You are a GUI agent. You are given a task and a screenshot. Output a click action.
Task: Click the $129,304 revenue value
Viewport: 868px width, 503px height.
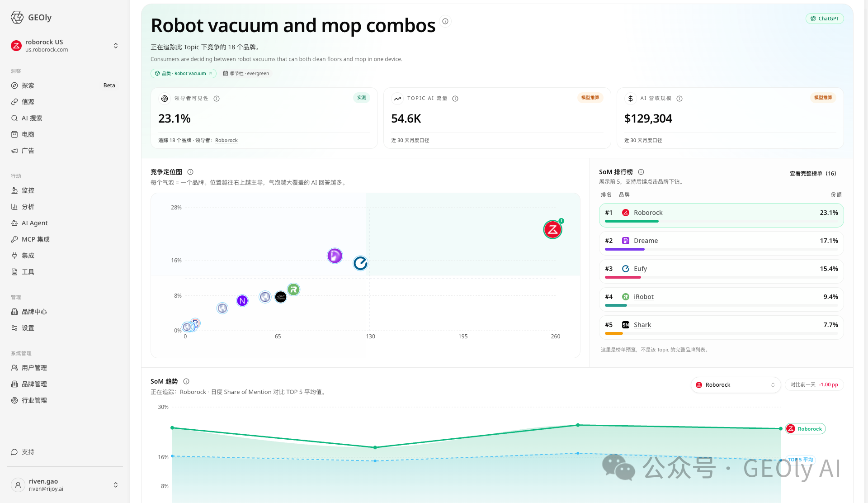click(x=648, y=119)
